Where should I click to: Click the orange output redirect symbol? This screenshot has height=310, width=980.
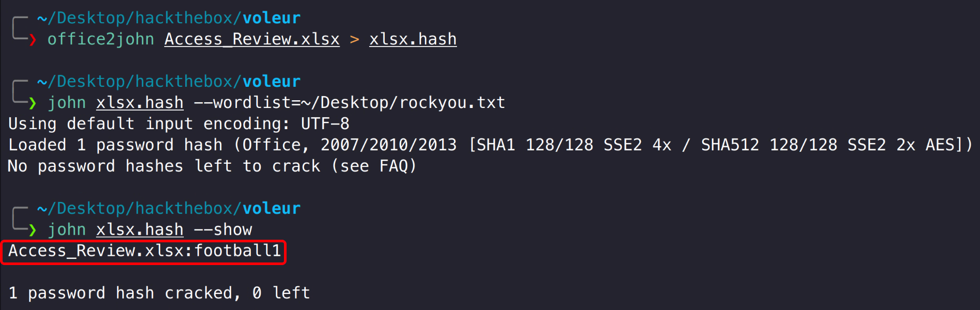(354, 40)
